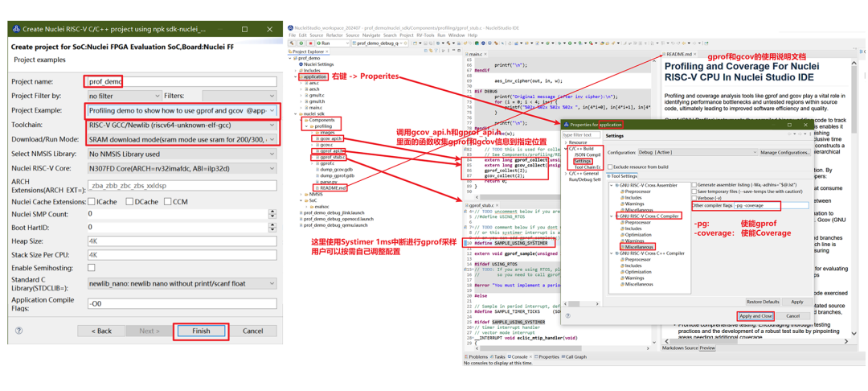Open the Toolchain dropdown

[x=182, y=126]
